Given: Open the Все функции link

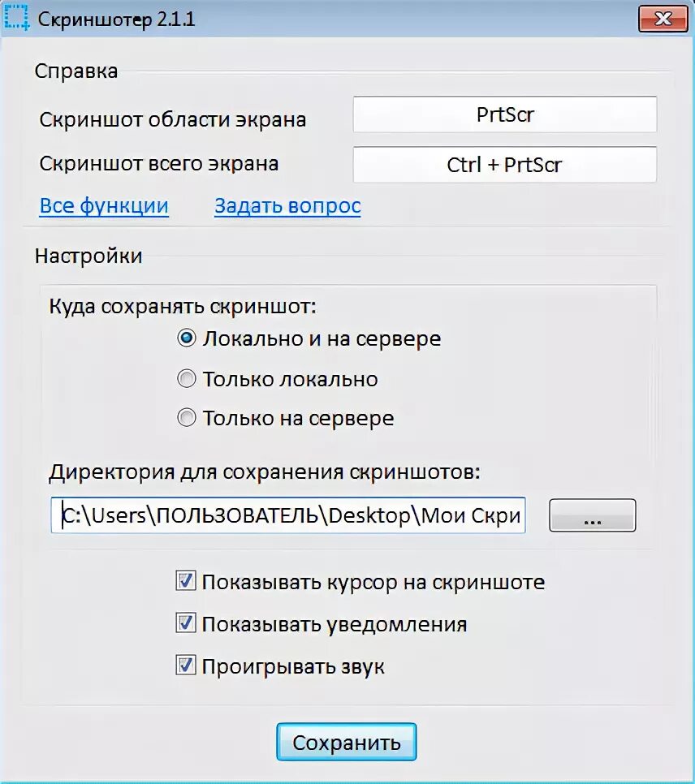Looking at the screenshot, I should pyautogui.click(x=104, y=206).
